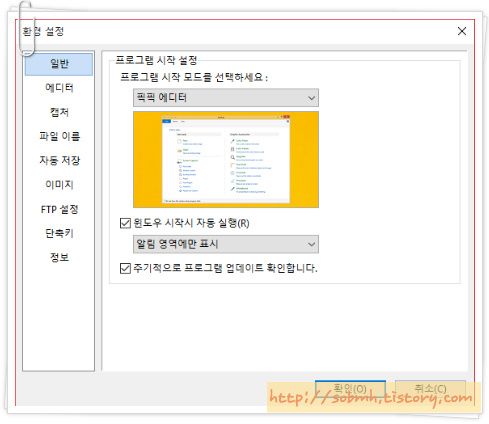
Task: Cancel with the 취소(C) button
Action: click(430, 389)
